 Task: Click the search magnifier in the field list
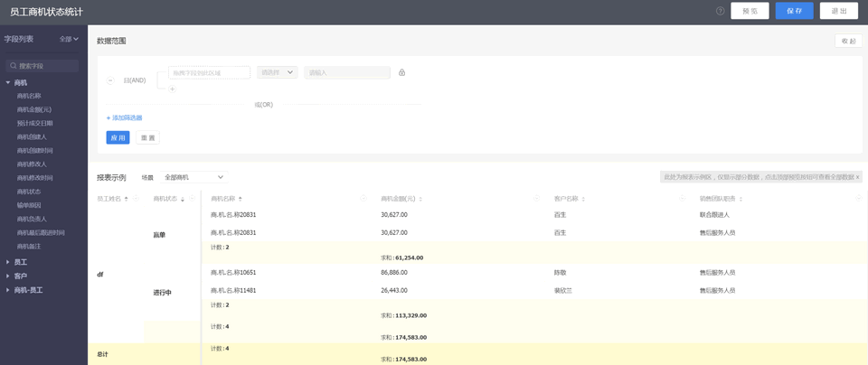pos(13,66)
